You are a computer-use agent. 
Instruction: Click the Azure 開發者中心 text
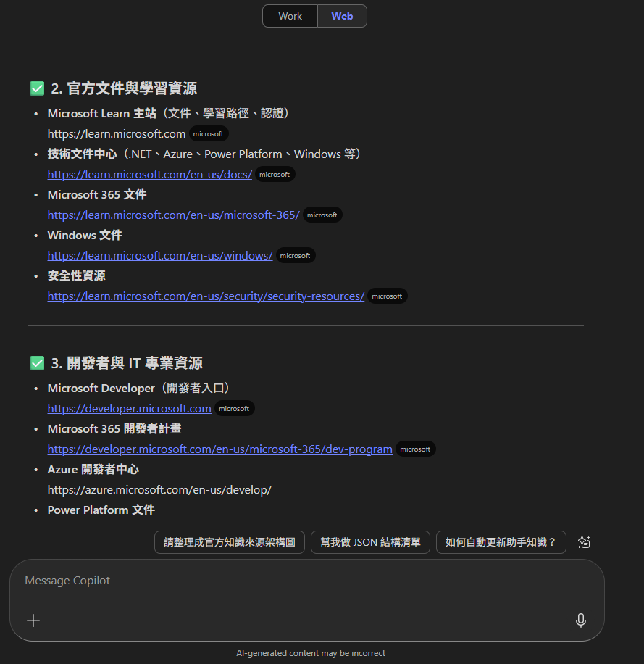(93, 470)
